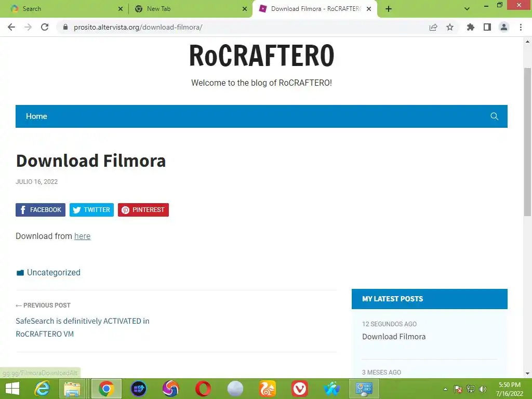This screenshot has height=399, width=532.
Task: Click the address bar URL
Action: (138, 27)
